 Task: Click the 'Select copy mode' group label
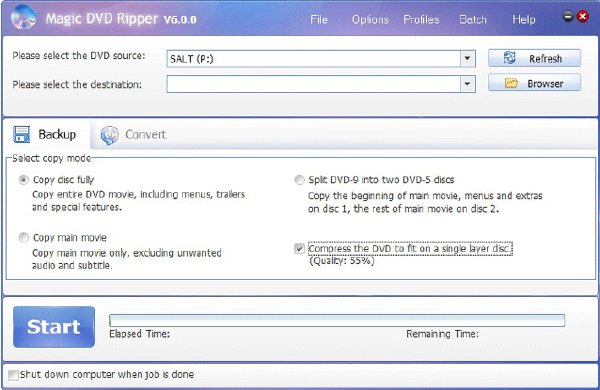click(x=51, y=158)
